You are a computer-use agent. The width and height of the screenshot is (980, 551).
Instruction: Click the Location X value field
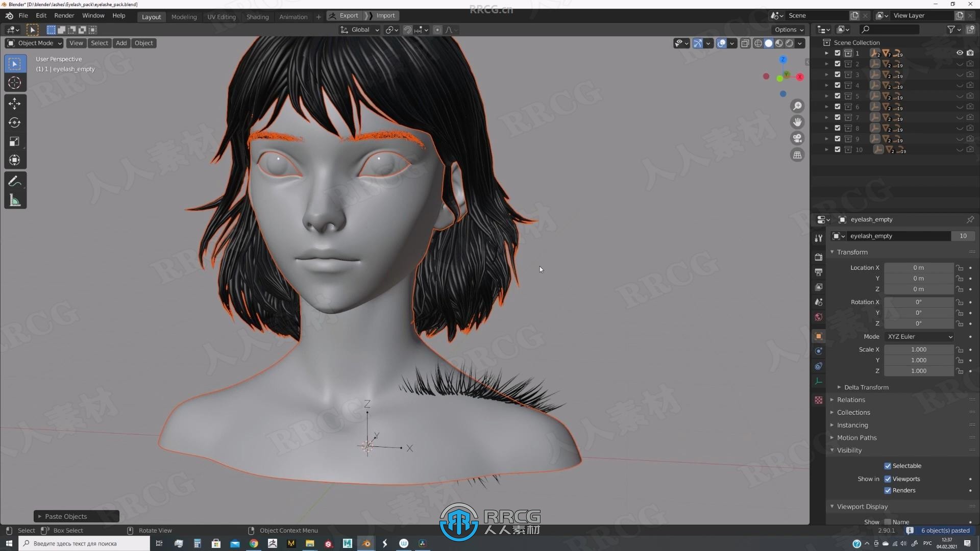918,268
